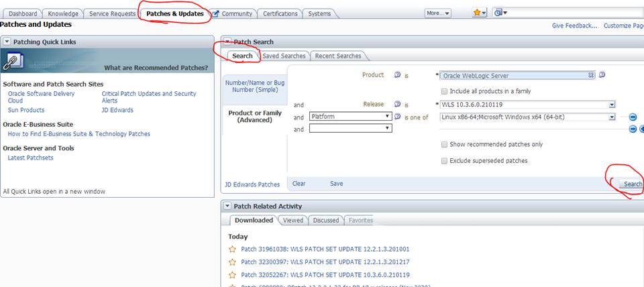Open the More... dropdown in the top navigation
Image resolution: width=644 pixels, height=287 pixels.
point(438,13)
